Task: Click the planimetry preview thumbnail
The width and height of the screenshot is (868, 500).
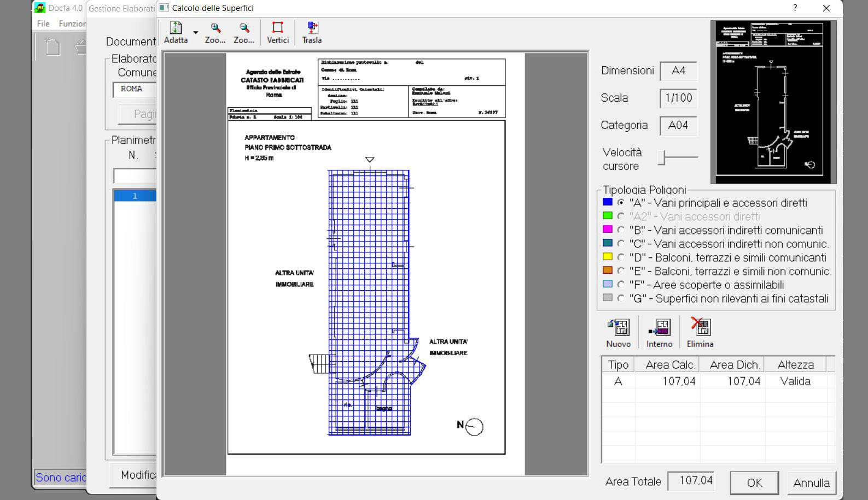Action: (773, 102)
